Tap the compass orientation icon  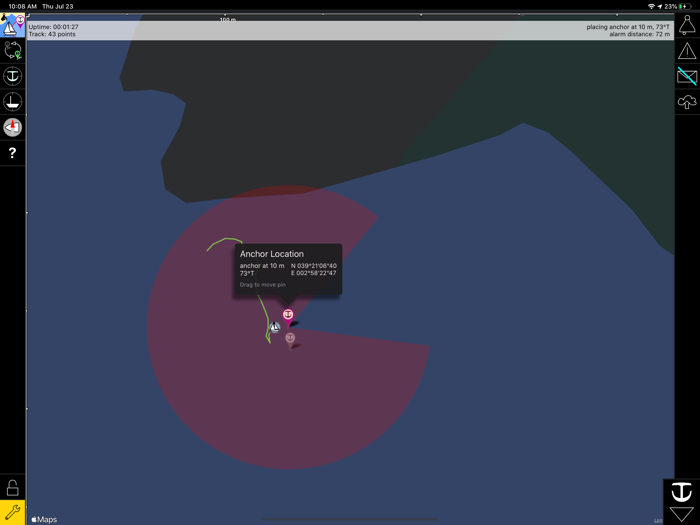(12, 128)
